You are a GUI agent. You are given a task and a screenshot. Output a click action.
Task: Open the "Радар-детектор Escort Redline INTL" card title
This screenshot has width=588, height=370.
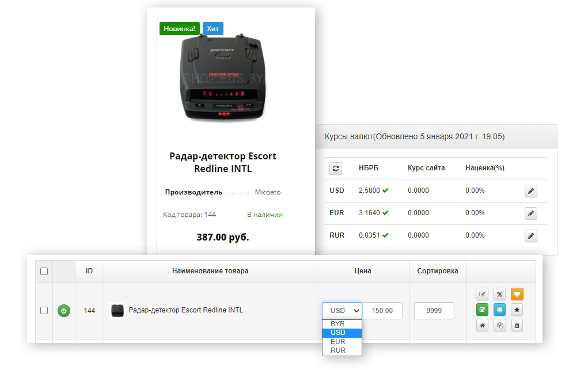223,162
